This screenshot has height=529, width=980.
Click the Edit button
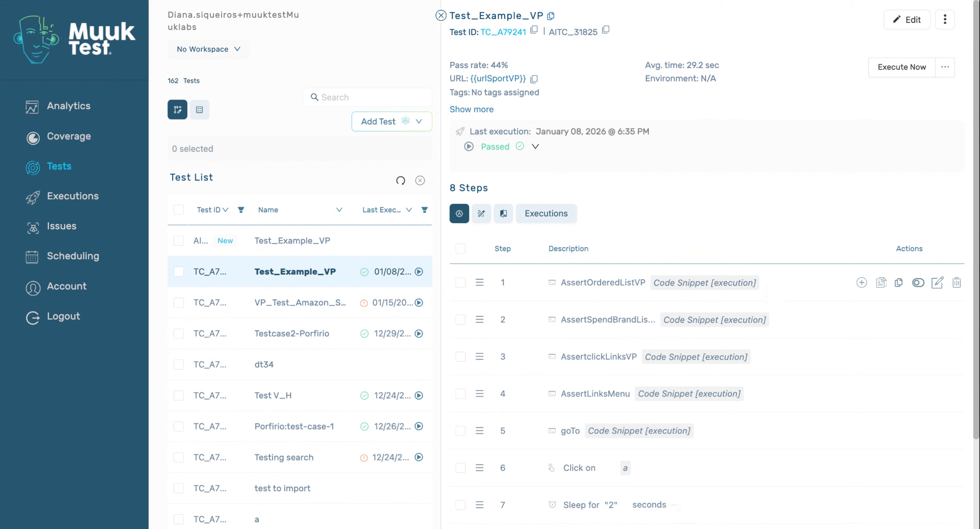906,19
